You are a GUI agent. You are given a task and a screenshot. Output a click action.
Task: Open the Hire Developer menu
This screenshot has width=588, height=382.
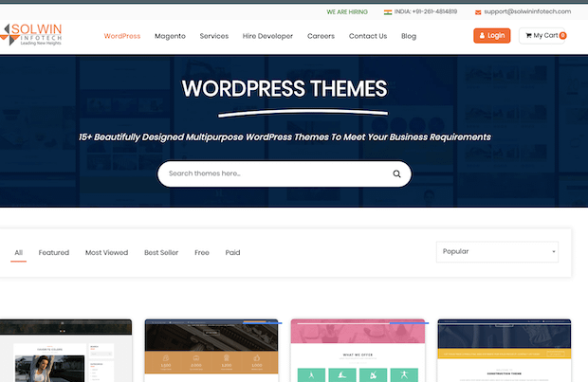(x=267, y=36)
